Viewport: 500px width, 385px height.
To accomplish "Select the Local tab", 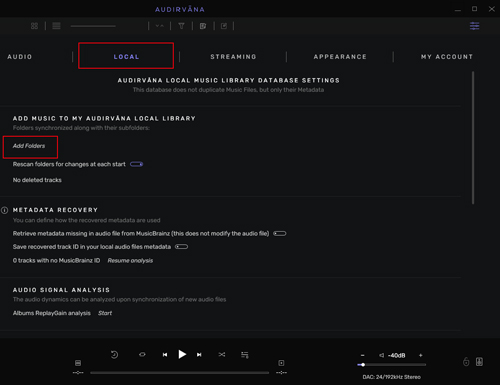I will [126, 57].
